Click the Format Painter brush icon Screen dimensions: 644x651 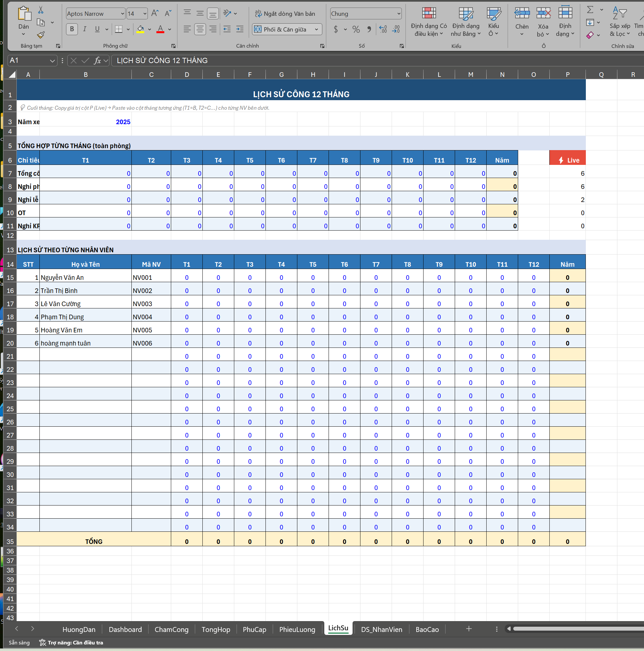pos(41,35)
